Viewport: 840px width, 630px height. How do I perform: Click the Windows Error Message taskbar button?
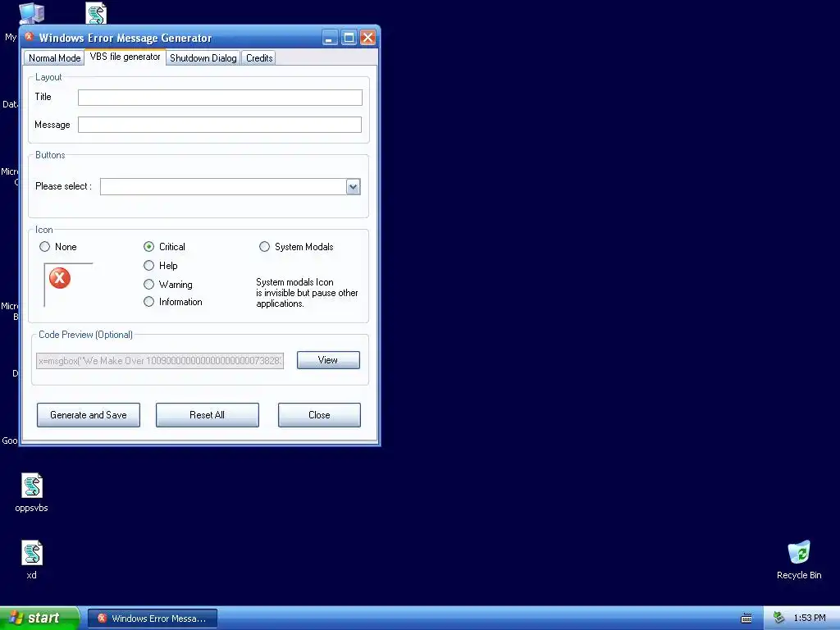click(153, 619)
